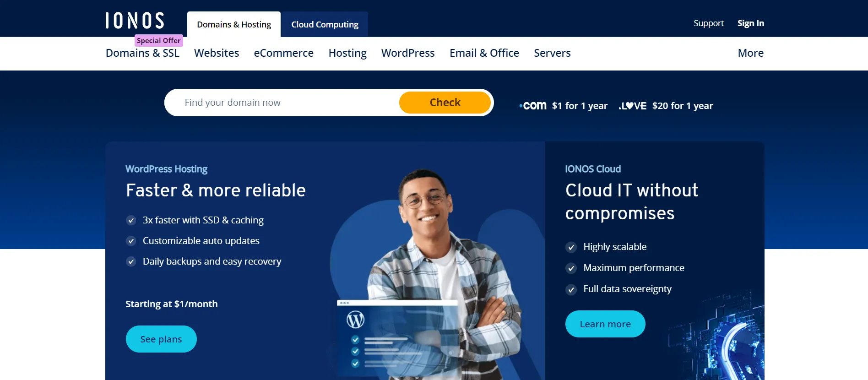Click the Support link
868x380 pixels.
(709, 23)
